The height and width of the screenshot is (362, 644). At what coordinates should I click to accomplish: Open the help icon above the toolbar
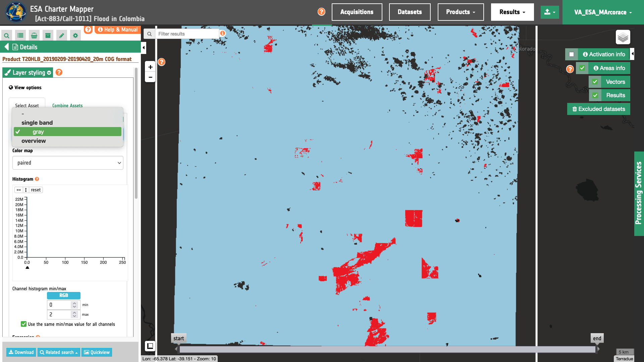(88, 29)
